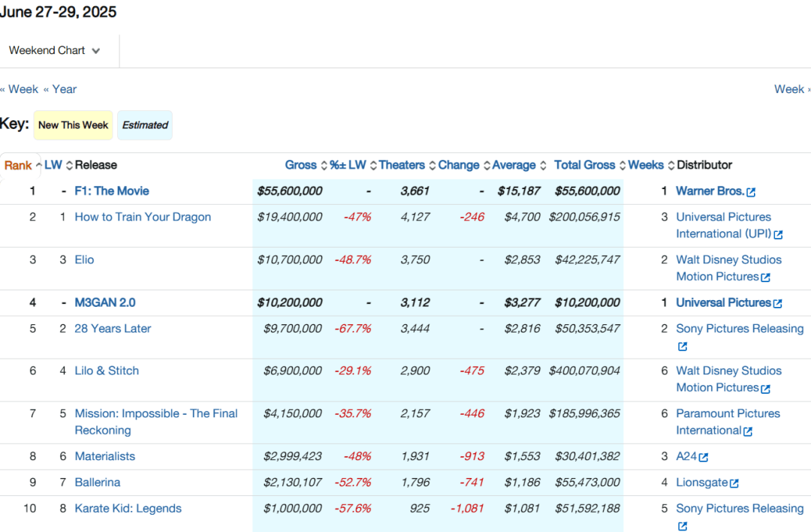The image size is (811, 532).
Task: Open external link icon after International (UPI)
Action: [x=779, y=236]
